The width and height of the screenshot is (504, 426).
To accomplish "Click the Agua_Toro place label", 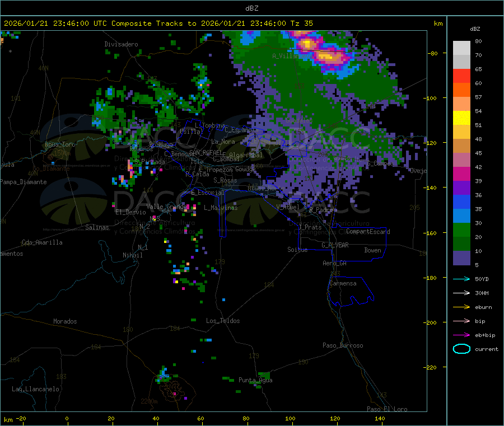I will [x=60, y=144].
